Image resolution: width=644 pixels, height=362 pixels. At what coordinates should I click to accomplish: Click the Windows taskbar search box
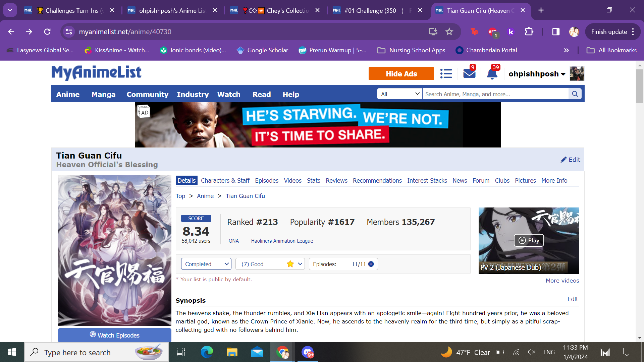coord(97,352)
